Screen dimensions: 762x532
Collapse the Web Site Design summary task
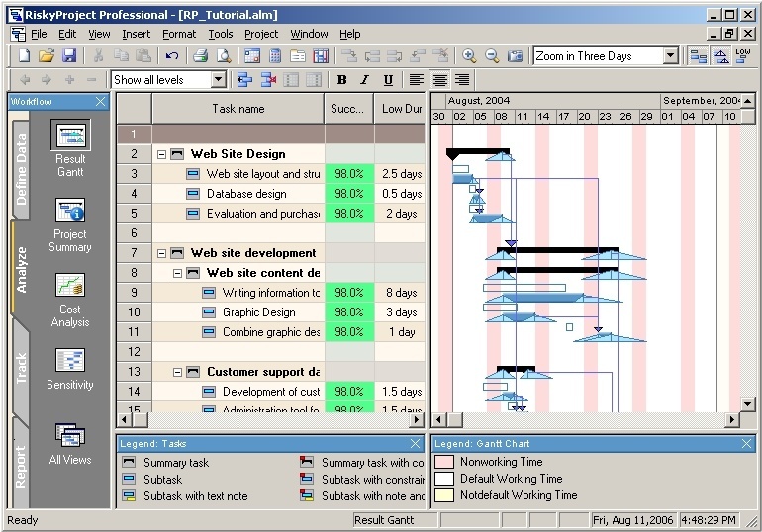[x=161, y=154]
